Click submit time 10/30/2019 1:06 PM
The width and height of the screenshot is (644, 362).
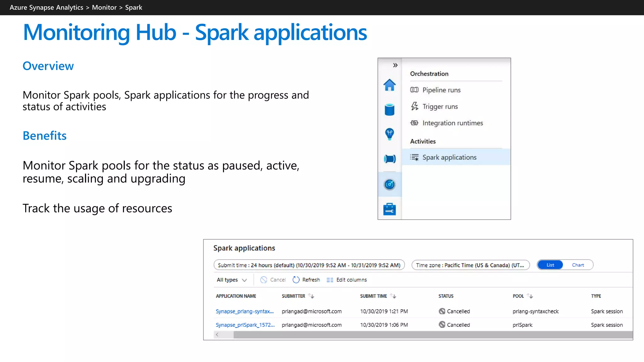click(x=384, y=325)
